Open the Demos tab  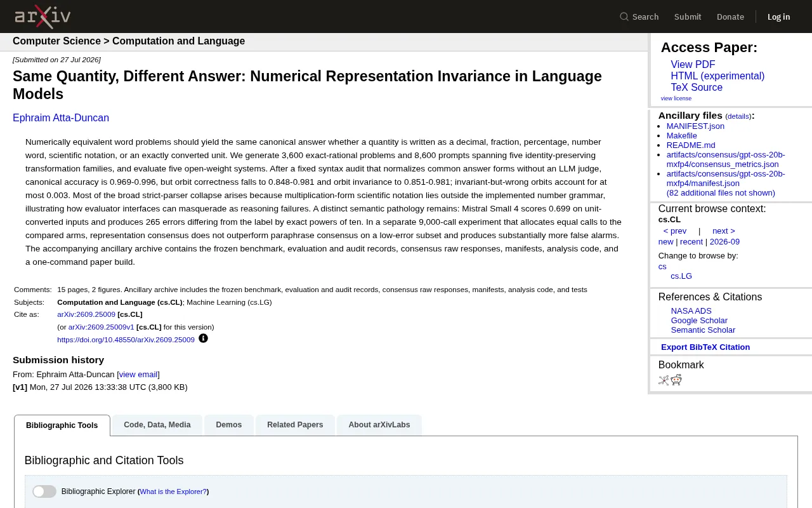(228, 425)
